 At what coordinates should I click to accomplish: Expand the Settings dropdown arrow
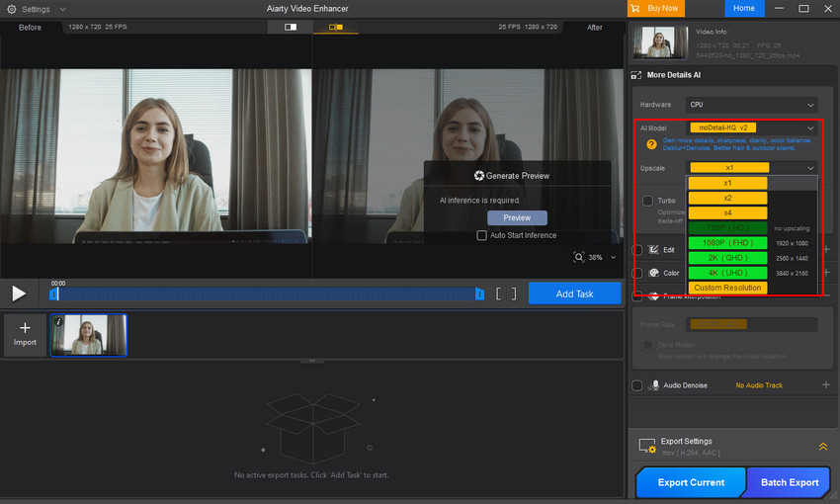[x=62, y=9]
